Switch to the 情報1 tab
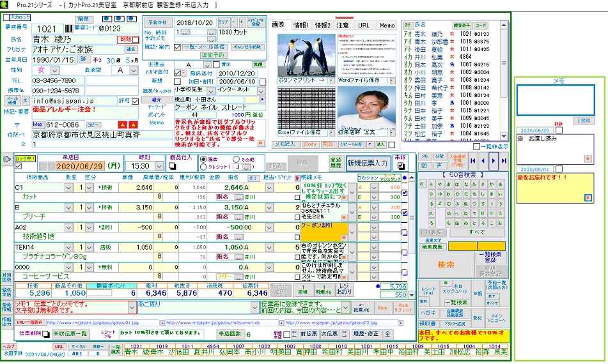Image resolution: width=608 pixels, height=364 pixels. point(301,25)
